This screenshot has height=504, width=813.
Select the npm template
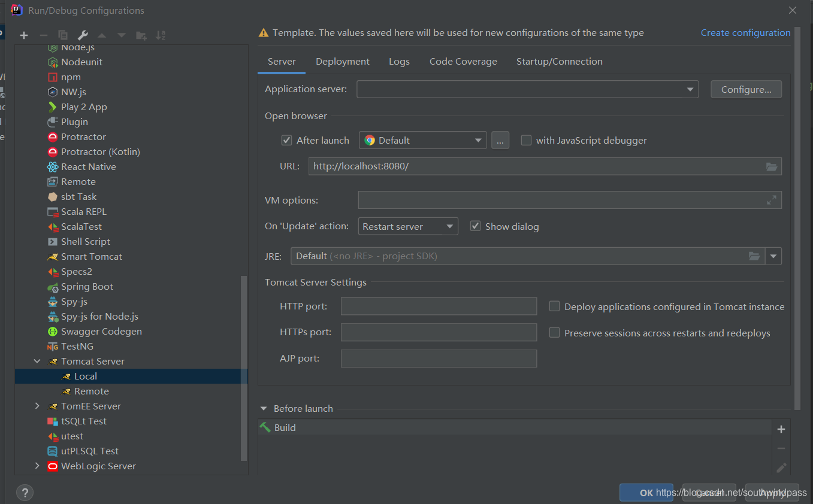pos(71,77)
